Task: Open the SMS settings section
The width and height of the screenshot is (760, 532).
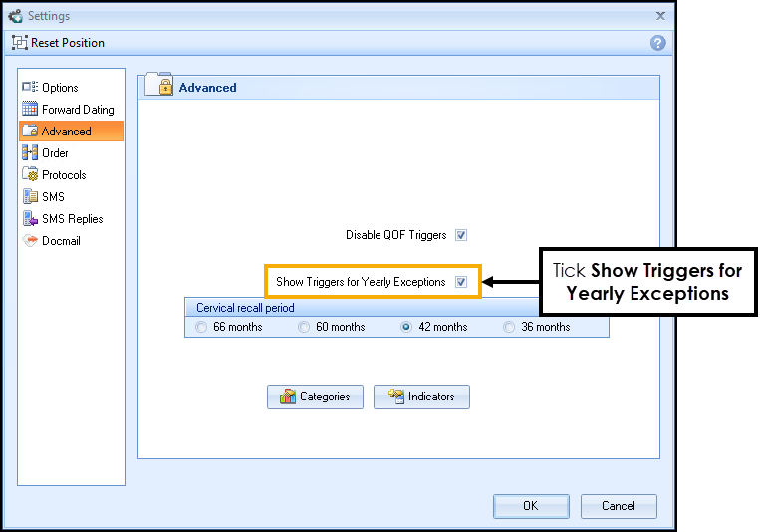Action: 53,197
